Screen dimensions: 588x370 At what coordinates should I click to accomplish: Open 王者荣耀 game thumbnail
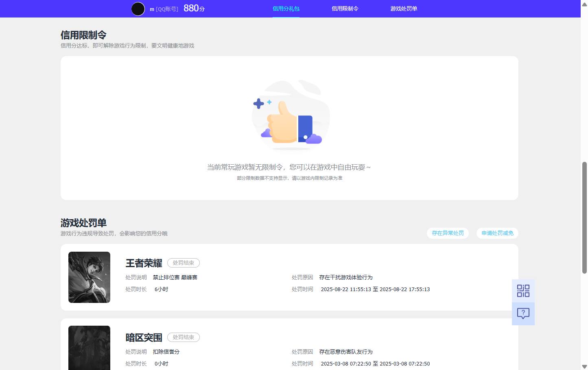pyautogui.click(x=89, y=277)
